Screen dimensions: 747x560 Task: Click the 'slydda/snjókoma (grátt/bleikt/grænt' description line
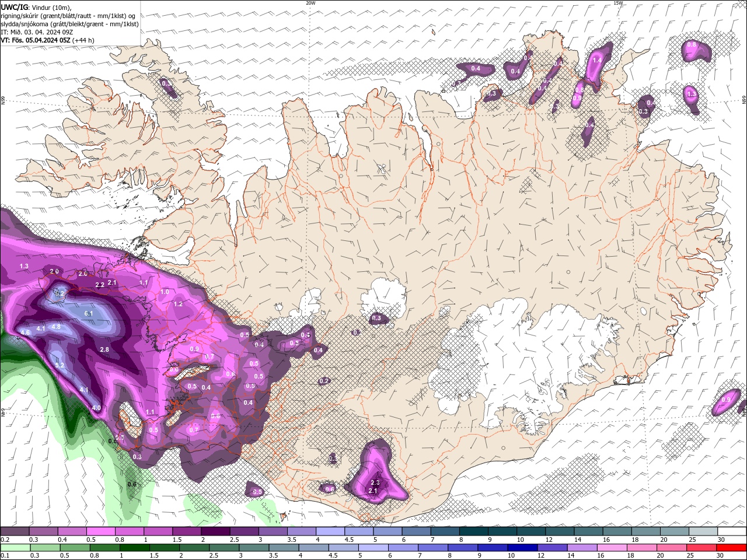pos(69,24)
